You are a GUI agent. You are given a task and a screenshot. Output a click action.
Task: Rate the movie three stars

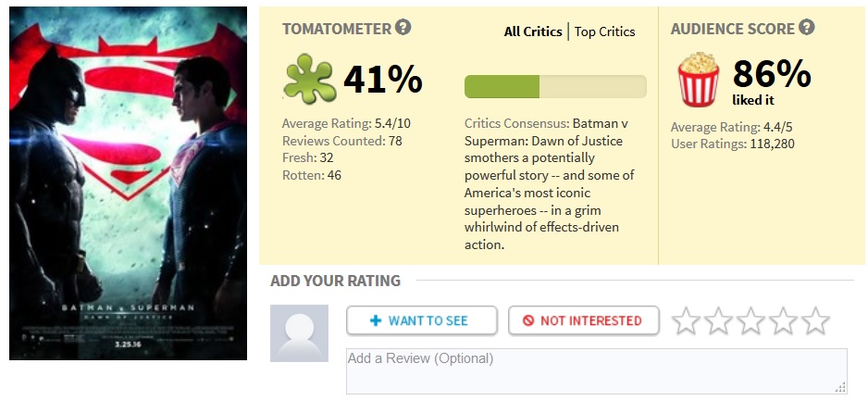click(750, 321)
